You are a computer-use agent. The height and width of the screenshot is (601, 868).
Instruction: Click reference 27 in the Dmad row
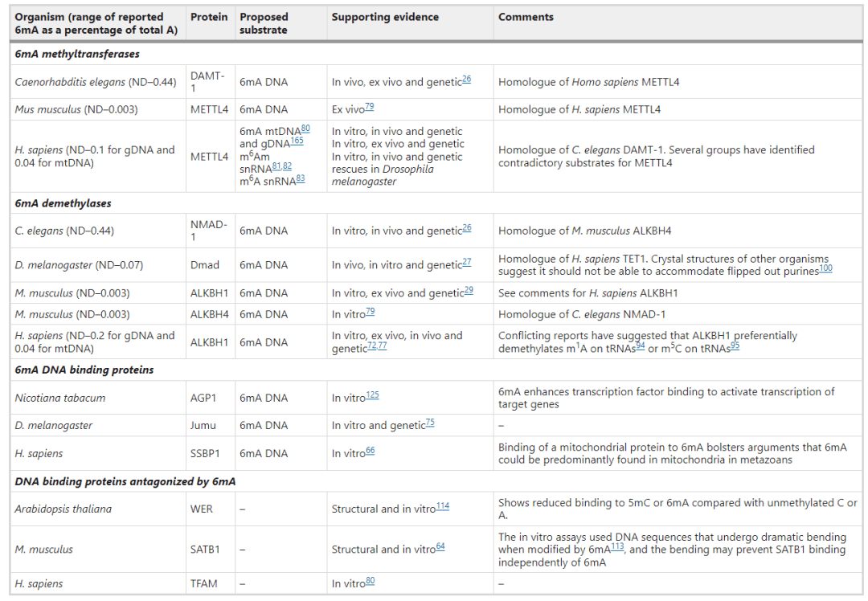pyautogui.click(x=467, y=262)
